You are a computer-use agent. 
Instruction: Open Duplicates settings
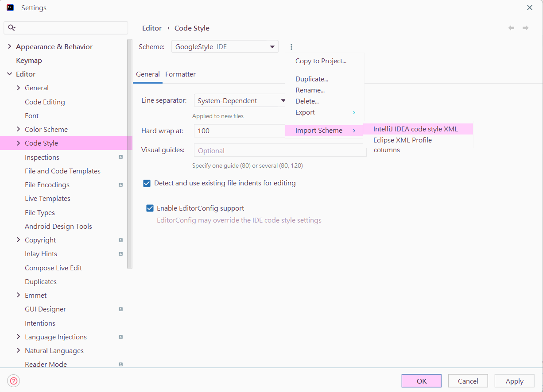click(x=41, y=281)
